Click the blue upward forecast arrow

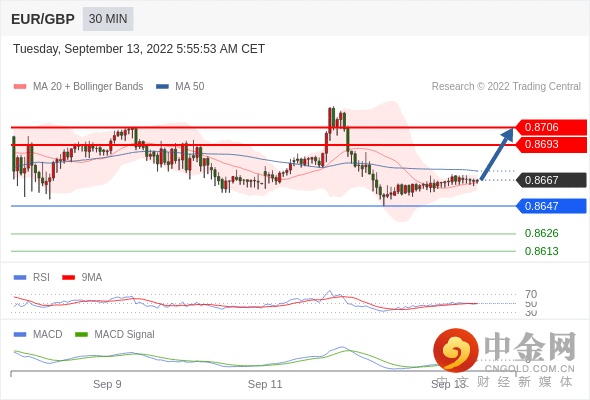pos(497,154)
